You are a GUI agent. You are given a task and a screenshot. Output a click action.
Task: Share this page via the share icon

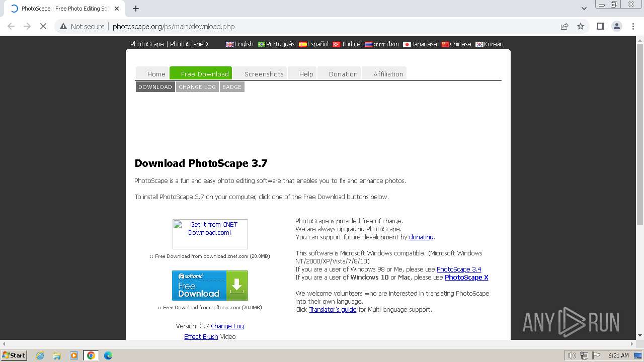point(565,26)
